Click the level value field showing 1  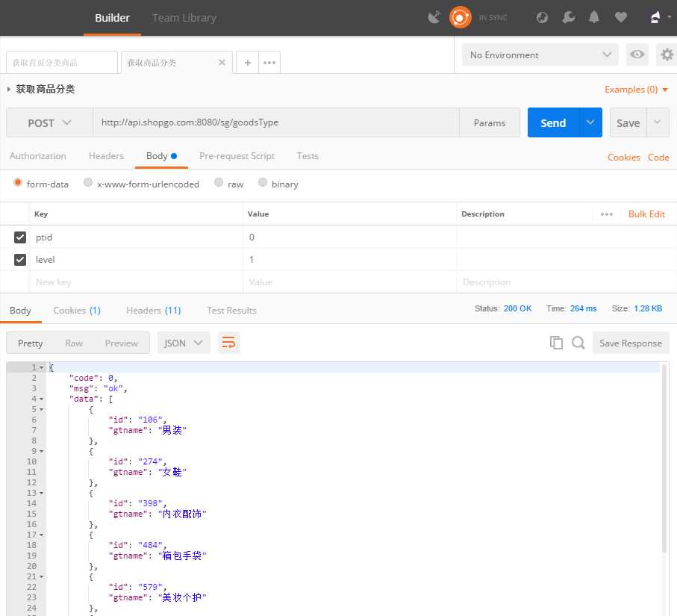tap(350, 260)
